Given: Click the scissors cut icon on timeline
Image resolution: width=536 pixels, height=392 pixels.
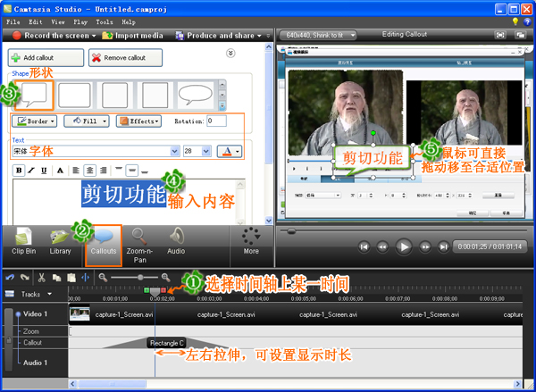Looking at the screenshot, I should [42, 277].
